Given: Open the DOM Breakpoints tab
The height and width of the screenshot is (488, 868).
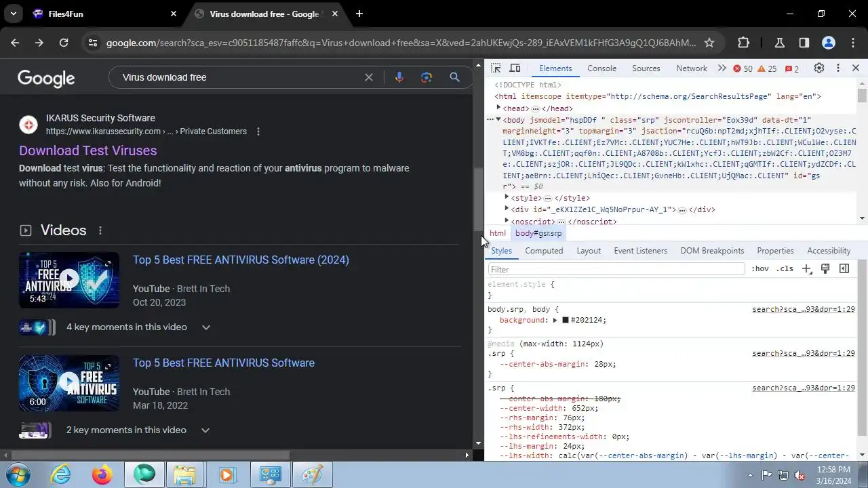Looking at the screenshot, I should click(712, 251).
